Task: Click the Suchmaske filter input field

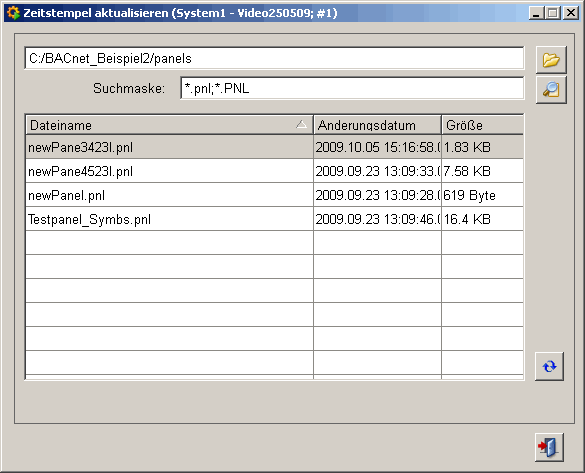Action: [352, 88]
